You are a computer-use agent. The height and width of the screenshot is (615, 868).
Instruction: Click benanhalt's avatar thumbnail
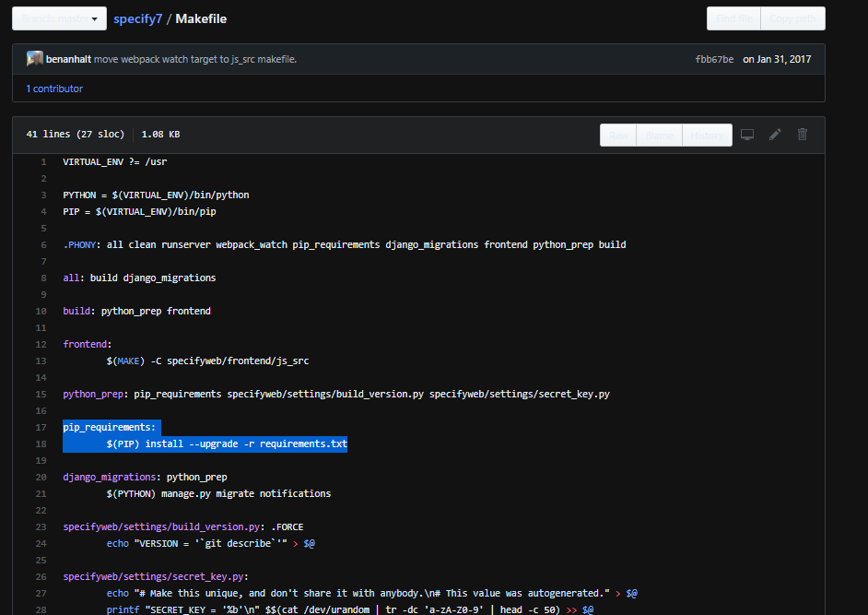tap(34, 58)
